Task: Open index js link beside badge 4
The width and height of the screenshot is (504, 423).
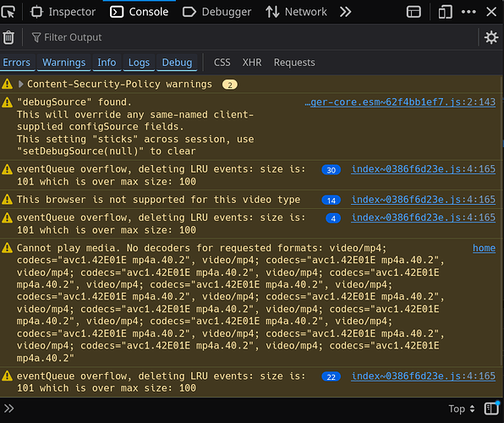Action: (x=424, y=217)
